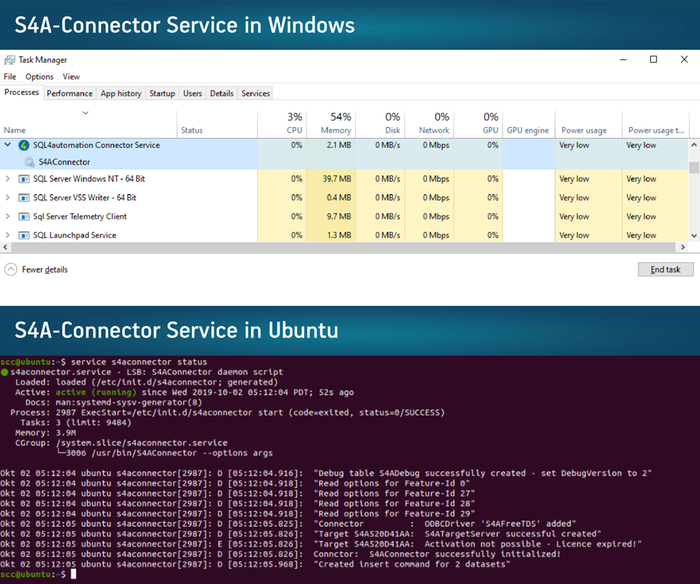Screen dimensions: 700x584
Task: Click the Power usage column header
Action: click(x=589, y=124)
